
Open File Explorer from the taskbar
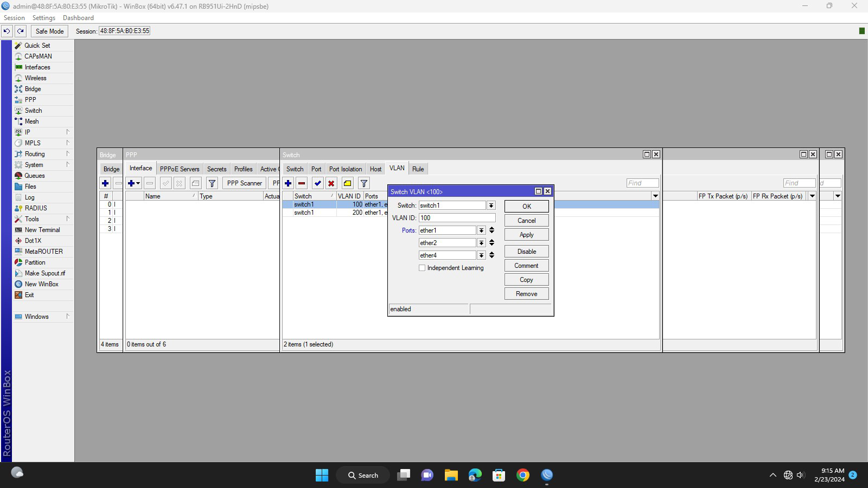[x=451, y=475]
